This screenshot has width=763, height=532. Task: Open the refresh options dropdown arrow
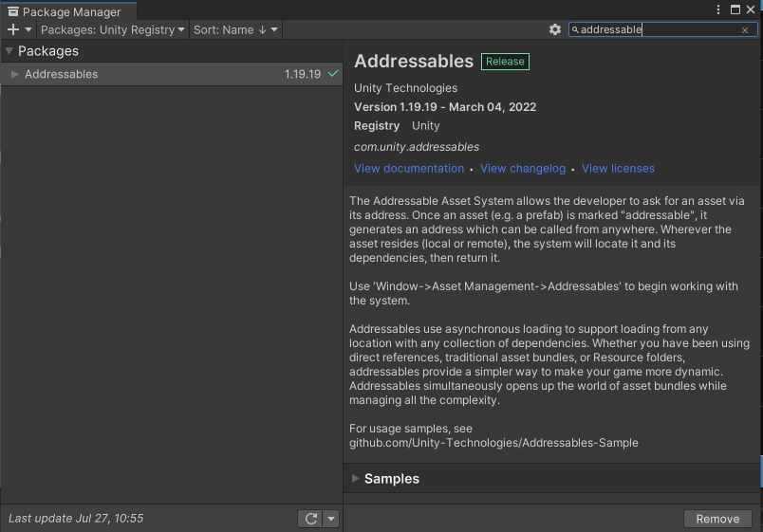pos(331,519)
